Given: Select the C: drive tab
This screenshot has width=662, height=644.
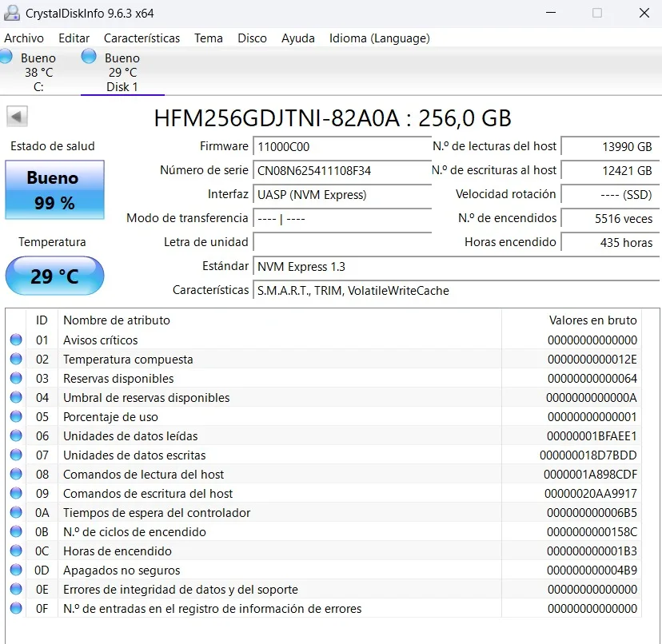Looking at the screenshot, I should [38, 72].
